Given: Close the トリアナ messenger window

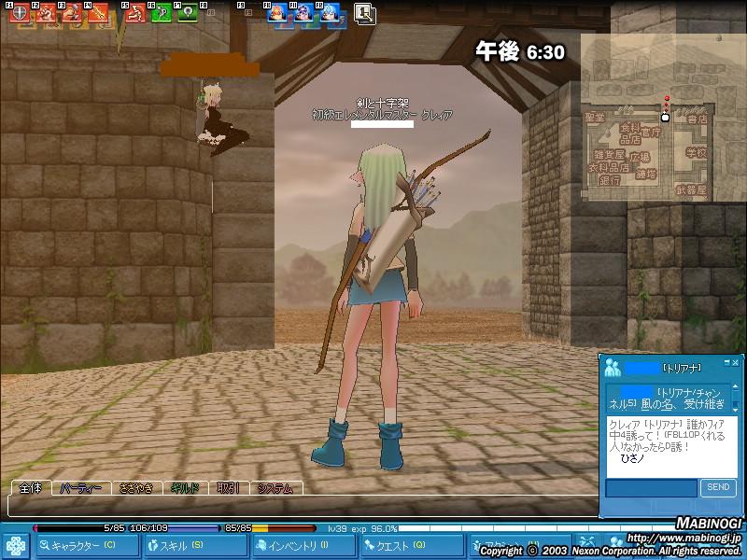Looking at the screenshot, I should tap(735, 363).
